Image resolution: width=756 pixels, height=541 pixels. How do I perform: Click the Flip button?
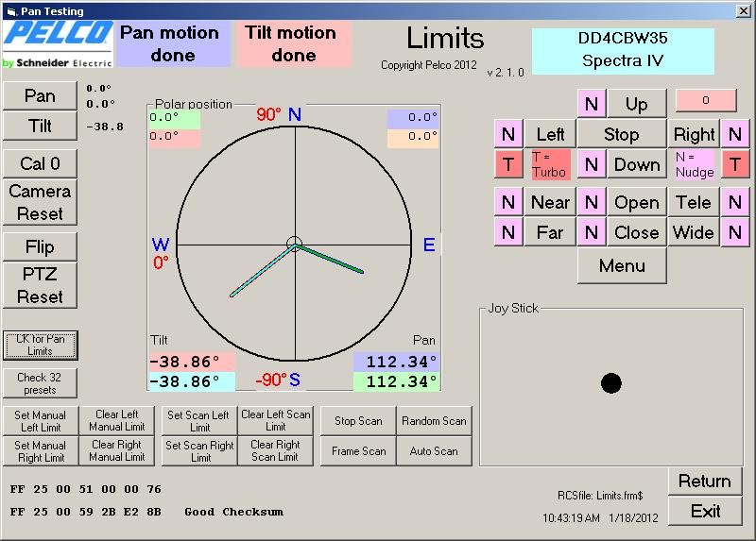point(40,246)
